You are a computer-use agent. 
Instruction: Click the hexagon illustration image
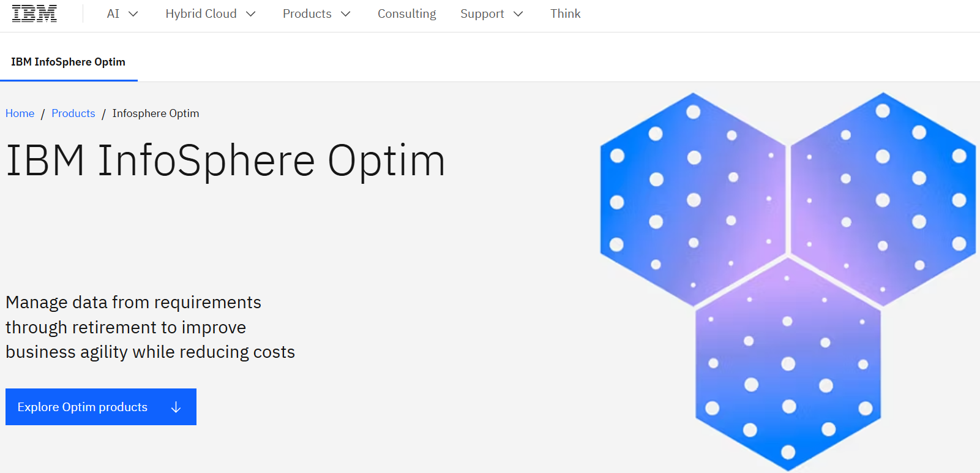pos(788,281)
